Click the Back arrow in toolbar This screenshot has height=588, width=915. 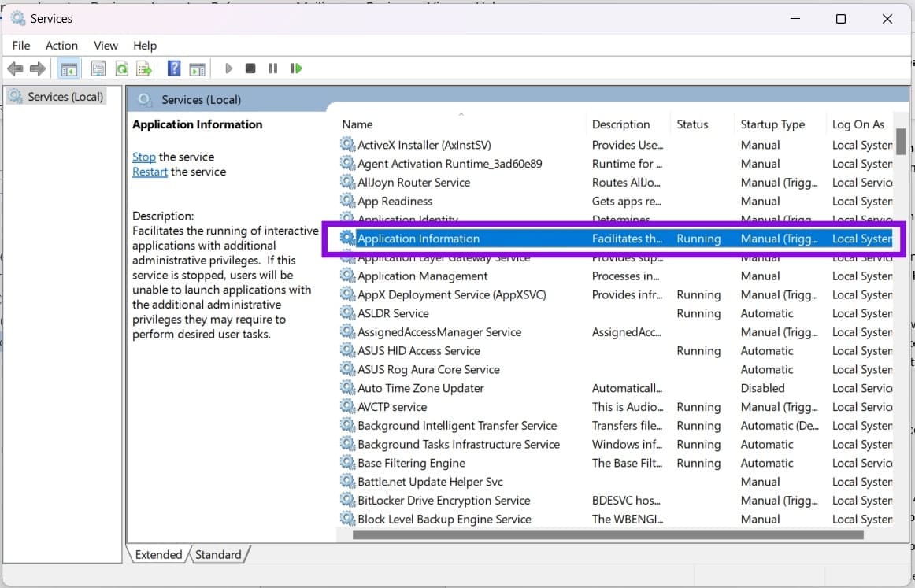click(15, 68)
